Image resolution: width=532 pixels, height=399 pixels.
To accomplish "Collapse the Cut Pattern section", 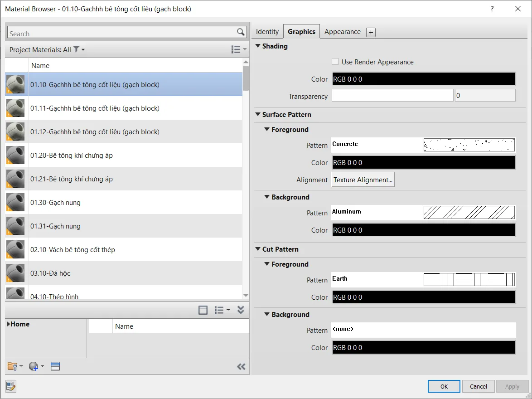I will pyautogui.click(x=258, y=249).
